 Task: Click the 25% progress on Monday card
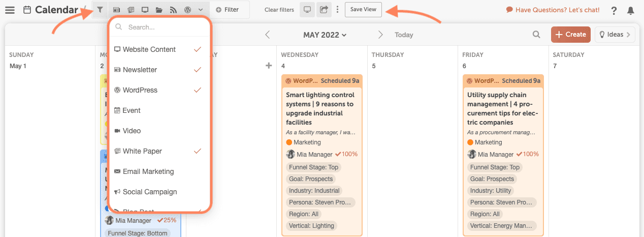[x=167, y=220]
